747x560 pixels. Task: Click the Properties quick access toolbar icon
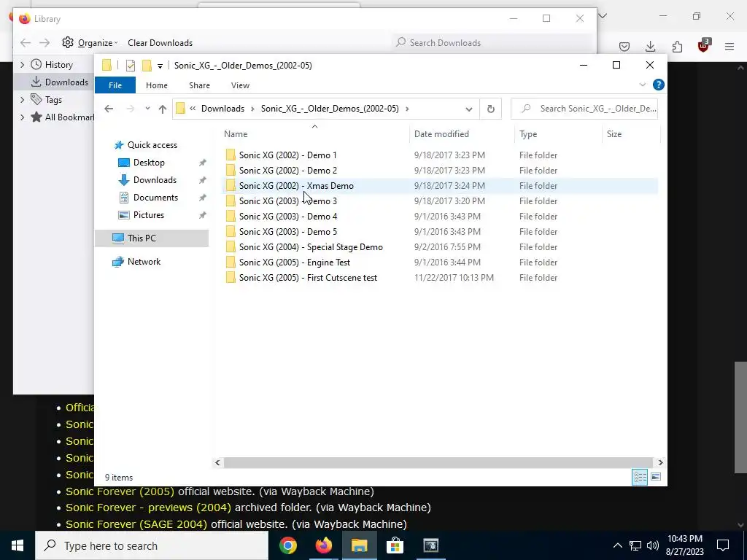pyautogui.click(x=131, y=66)
